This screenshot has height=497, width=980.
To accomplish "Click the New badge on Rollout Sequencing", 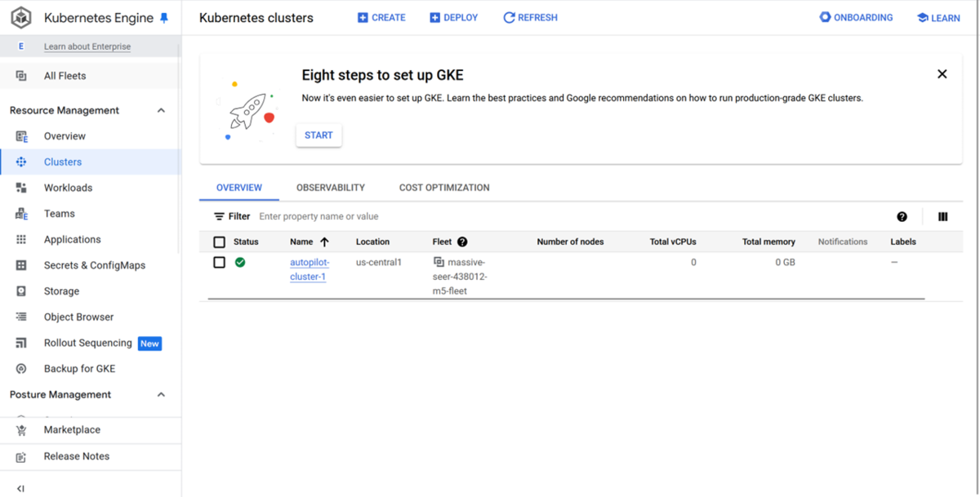I will 149,344.
